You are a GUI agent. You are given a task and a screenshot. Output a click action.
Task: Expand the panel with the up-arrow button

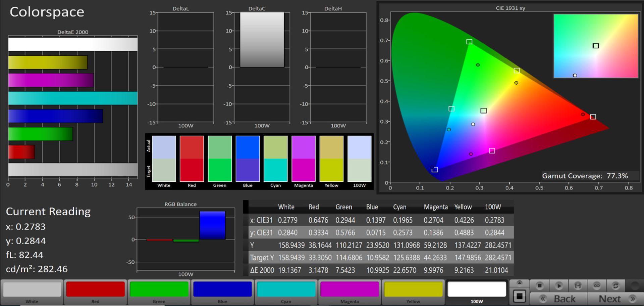point(519,283)
